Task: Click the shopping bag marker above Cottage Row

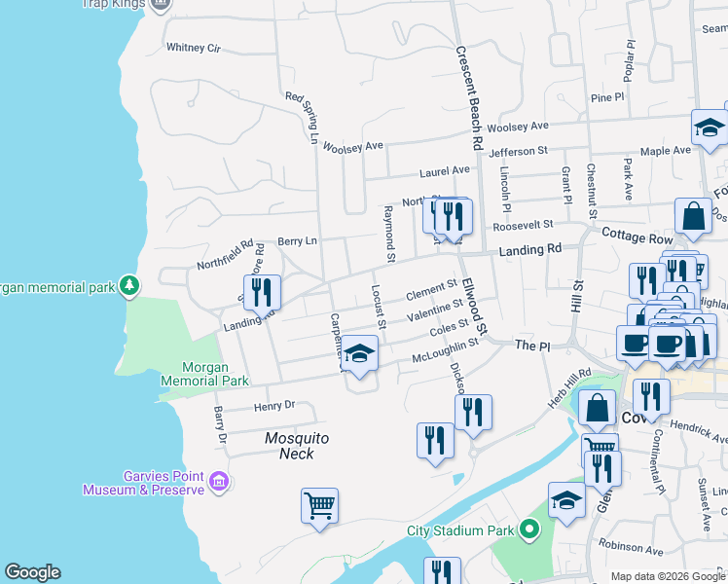Action: [693, 217]
